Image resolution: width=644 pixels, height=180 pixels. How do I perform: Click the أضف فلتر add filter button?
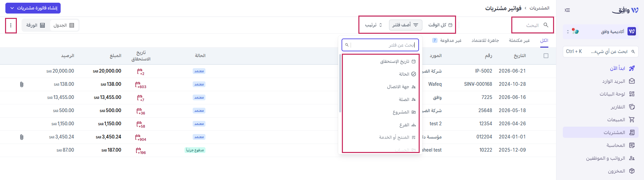pyautogui.click(x=406, y=25)
